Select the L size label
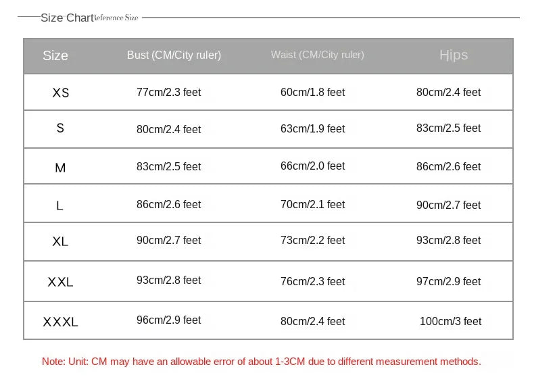This screenshot has width=534, height=392. click(59, 205)
